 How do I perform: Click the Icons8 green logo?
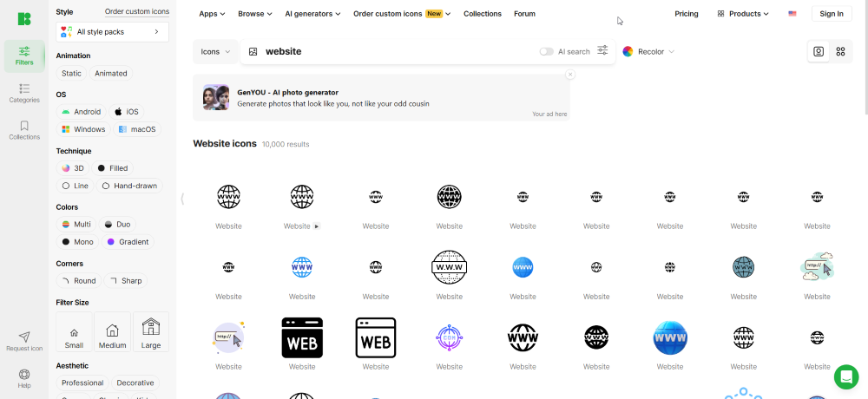pos(23,19)
